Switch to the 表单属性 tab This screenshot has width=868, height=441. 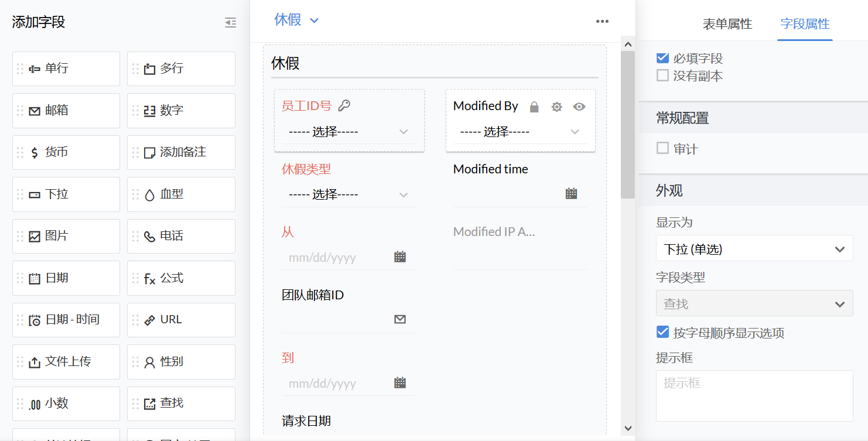pos(727,24)
